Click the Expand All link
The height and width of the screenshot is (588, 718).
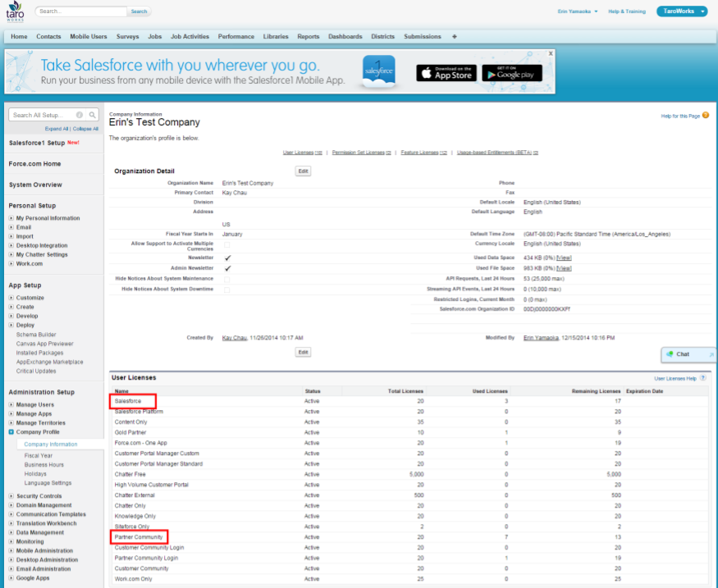pos(57,129)
